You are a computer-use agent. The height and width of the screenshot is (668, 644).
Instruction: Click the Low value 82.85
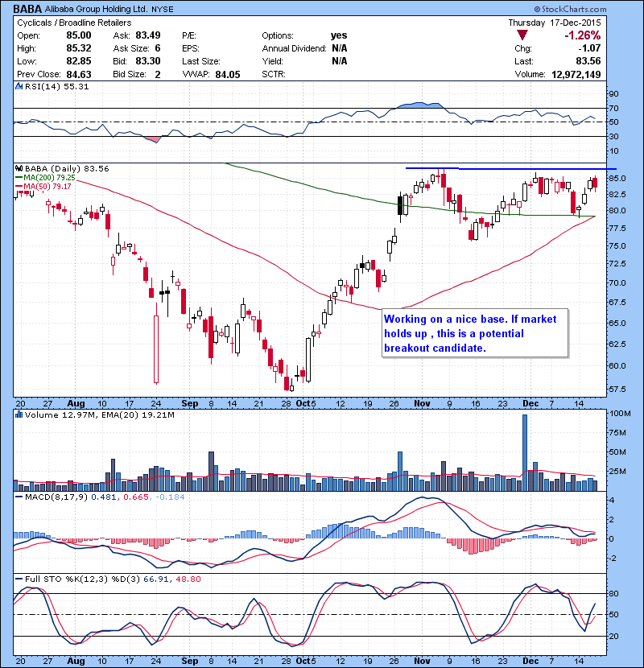78,61
